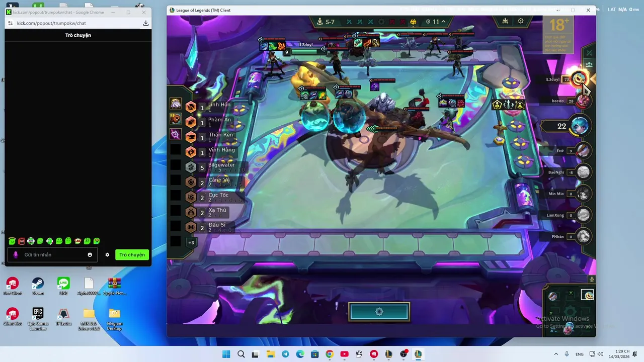Viewport: 644px width, 362px height.
Task: View player PNhân's board portrait
Action: [584, 236]
